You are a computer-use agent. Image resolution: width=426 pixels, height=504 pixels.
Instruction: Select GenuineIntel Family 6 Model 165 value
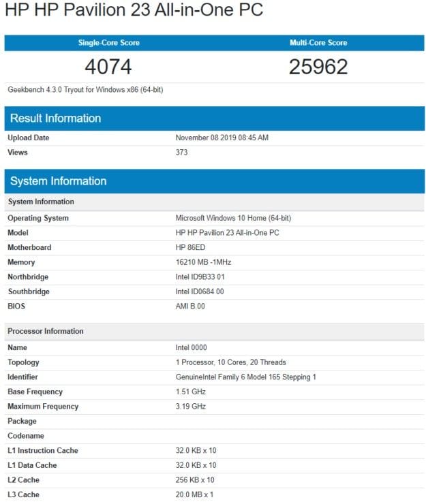coord(246,377)
